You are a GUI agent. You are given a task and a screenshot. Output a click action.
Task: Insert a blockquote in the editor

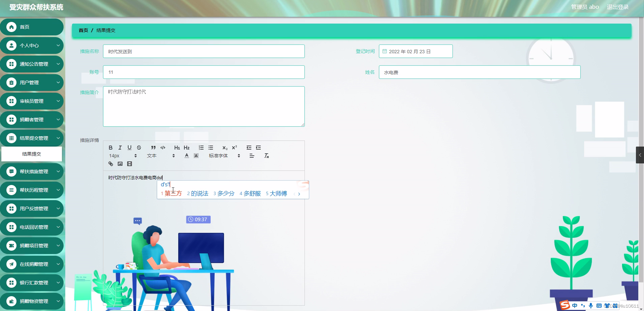point(153,148)
